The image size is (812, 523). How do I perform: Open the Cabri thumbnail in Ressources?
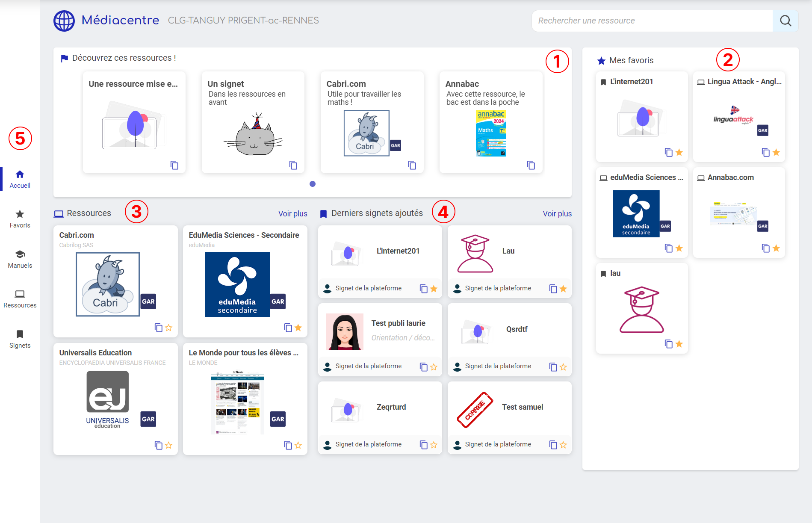tap(108, 284)
